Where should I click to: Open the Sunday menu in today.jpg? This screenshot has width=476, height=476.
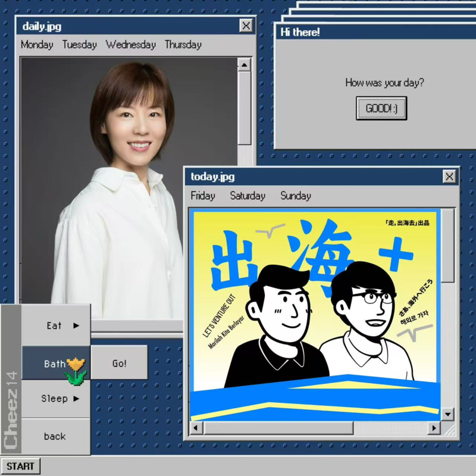pos(296,196)
